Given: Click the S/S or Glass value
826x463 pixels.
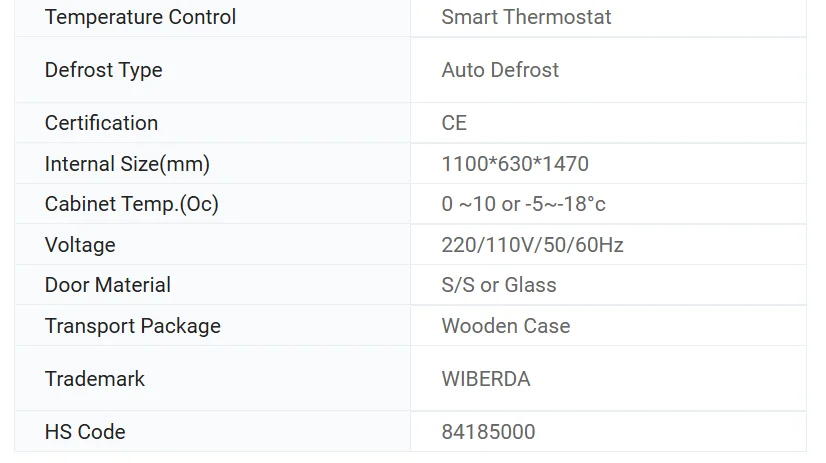Looking at the screenshot, I should 498,285.
